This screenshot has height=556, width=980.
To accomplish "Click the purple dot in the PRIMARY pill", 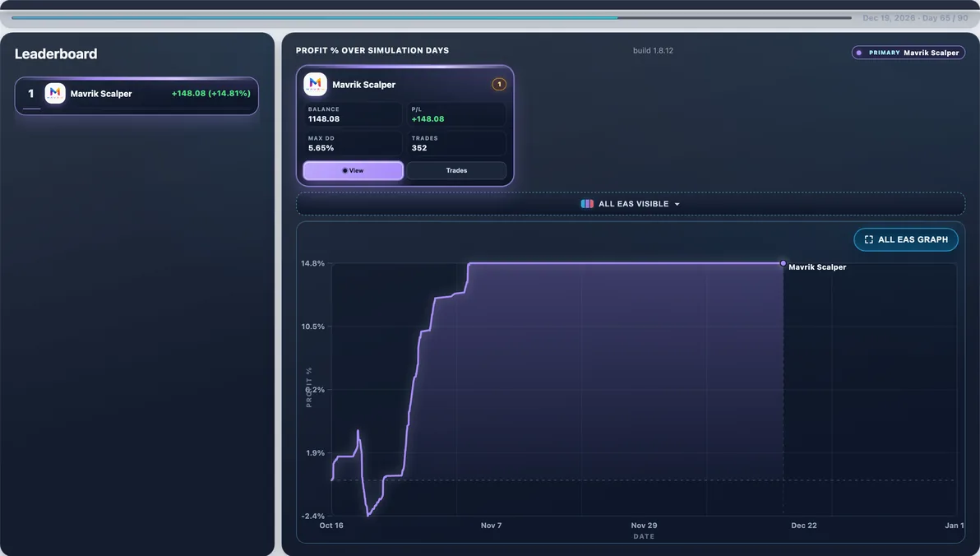I will [859, 53].
